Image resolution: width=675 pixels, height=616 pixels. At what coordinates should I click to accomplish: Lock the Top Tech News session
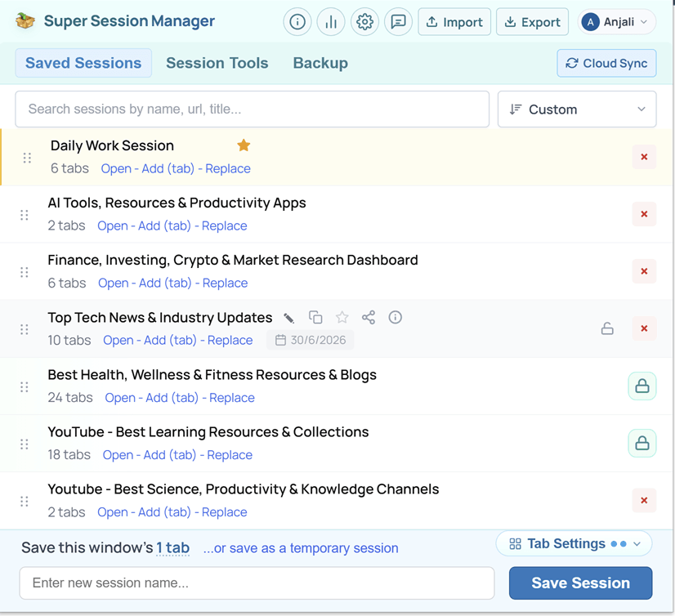coord(607,328)
